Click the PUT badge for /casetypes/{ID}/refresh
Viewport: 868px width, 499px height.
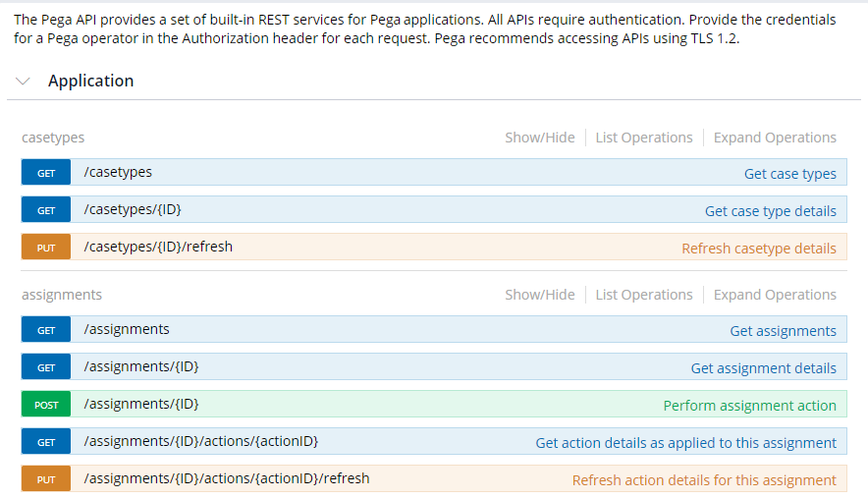coord(46,248)
